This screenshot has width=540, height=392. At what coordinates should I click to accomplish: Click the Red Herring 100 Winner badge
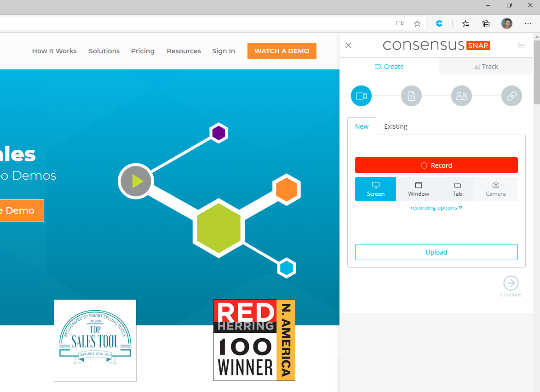pyautogui.click(x=254, y=340)
